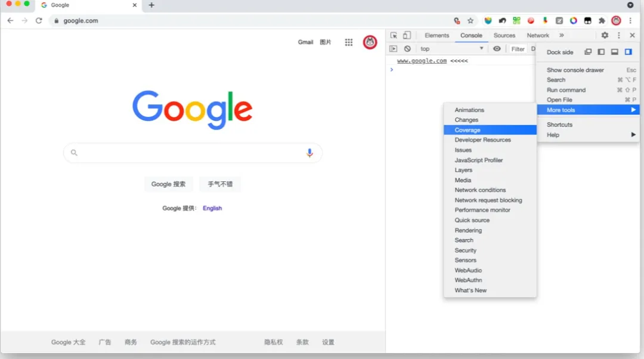This screenshot has height=359, width=644.
Task: Clear the console with the ban icon
Action: tap(407, 48)
